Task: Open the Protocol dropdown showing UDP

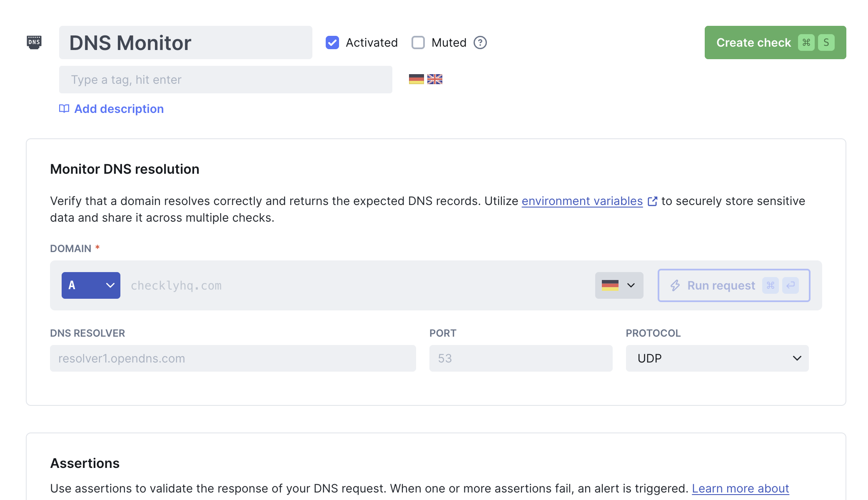Action: (x=716, y=358)
